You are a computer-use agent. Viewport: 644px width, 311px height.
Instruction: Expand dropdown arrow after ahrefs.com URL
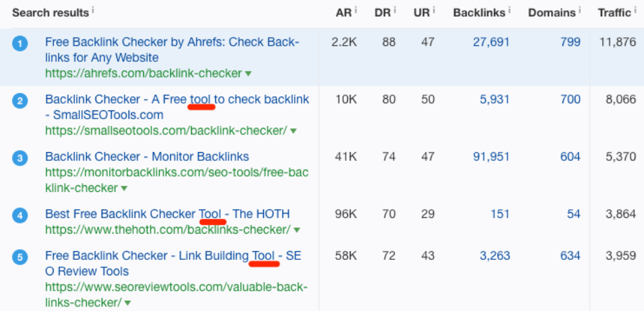[248, 74]
